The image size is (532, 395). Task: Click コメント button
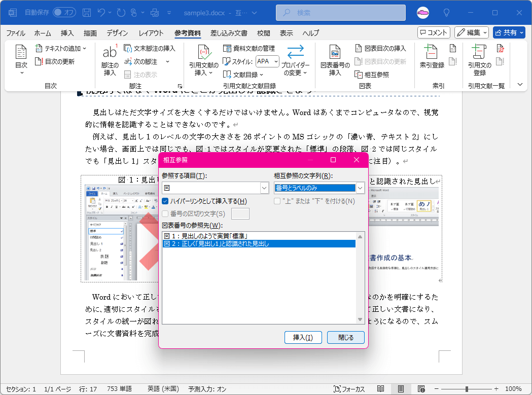[434, 32]
